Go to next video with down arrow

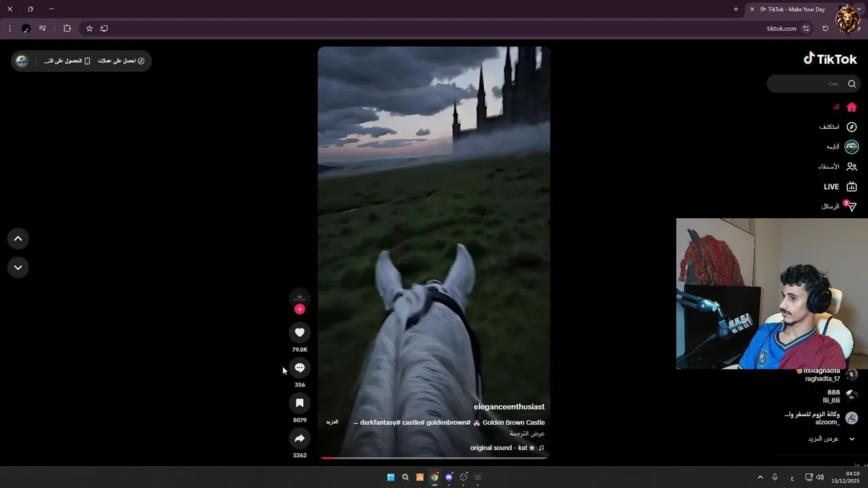[18, 267]
